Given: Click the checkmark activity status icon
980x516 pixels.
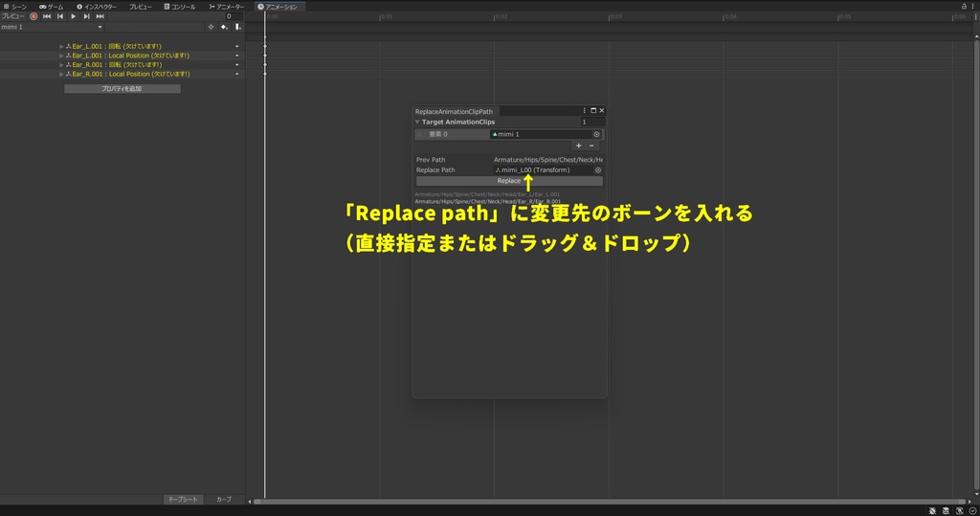Looking at the screenshot, I should tap(972, 511).
